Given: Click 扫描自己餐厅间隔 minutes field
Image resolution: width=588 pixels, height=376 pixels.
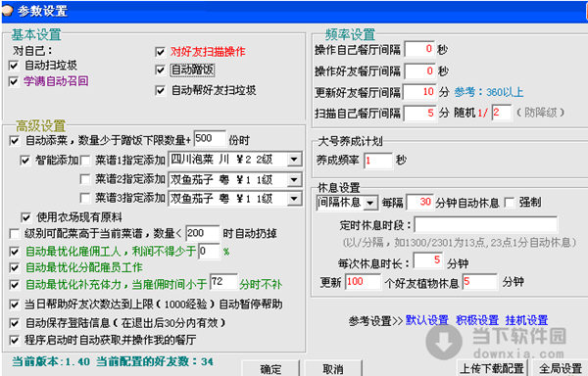Looking at the screenshot, I should pos(419,114).
